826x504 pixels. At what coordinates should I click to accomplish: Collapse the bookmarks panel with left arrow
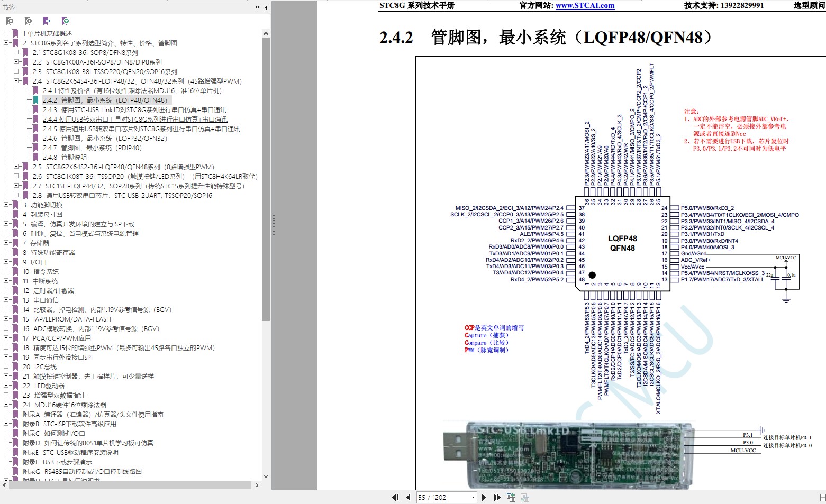tap(266, 7)
